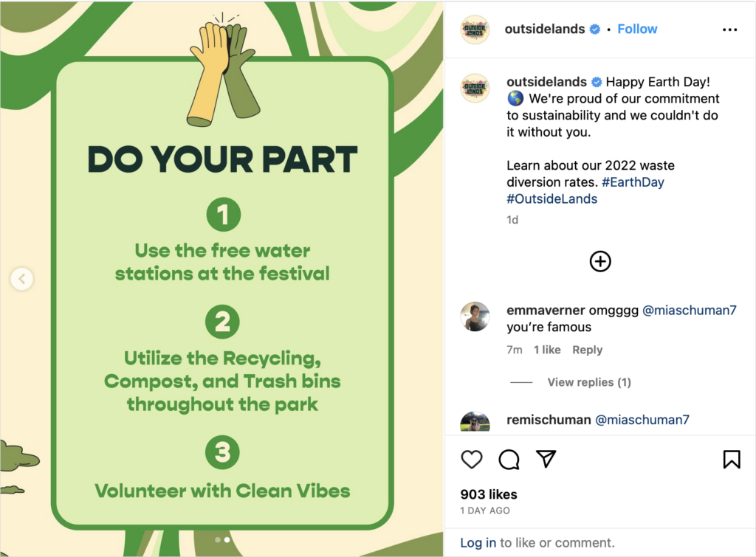This screenshot has width=756, height=557.
Task: Open remischuman's profile username
Action: pyautogui.click(x=549, y=420)
